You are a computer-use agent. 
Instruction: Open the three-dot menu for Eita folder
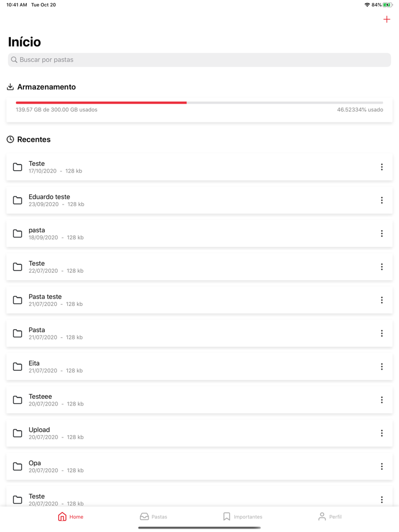tap(381, 367)
